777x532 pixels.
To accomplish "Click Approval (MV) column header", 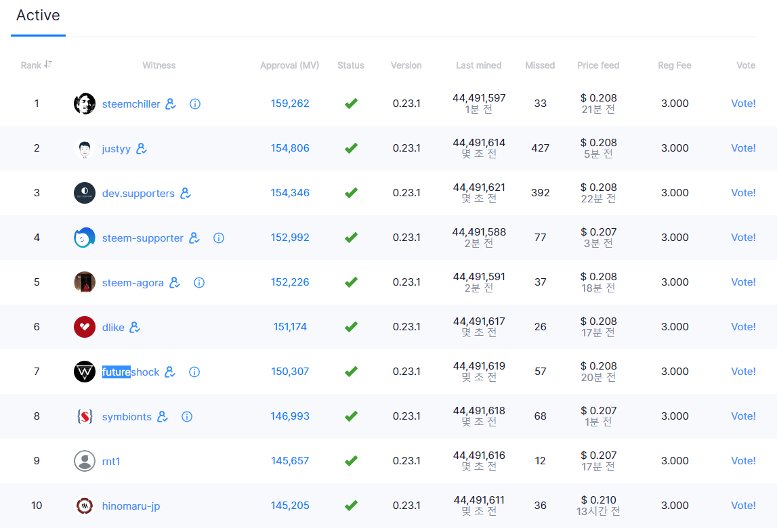I will click(289, 66).
